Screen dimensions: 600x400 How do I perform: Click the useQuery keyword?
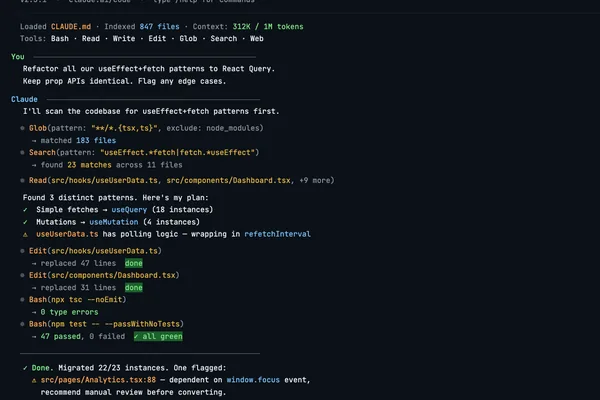[x=129, y=210]
